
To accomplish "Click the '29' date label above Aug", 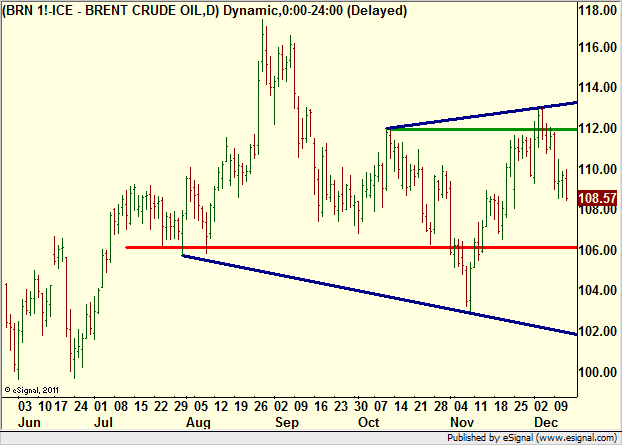I will pyautogui.click(x=181, y=407).
